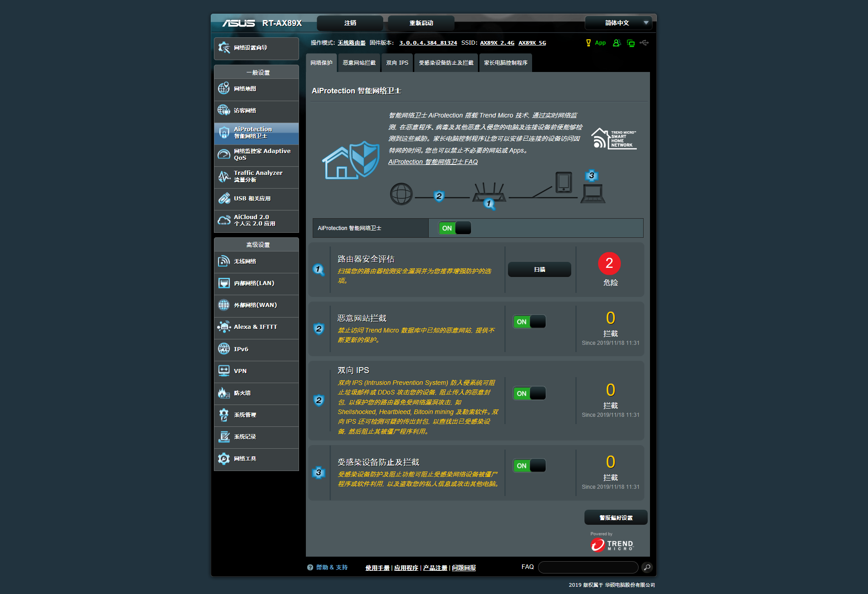Open the 产品注册 registration link
Screen dimensions: 868x594
[435, 568]
